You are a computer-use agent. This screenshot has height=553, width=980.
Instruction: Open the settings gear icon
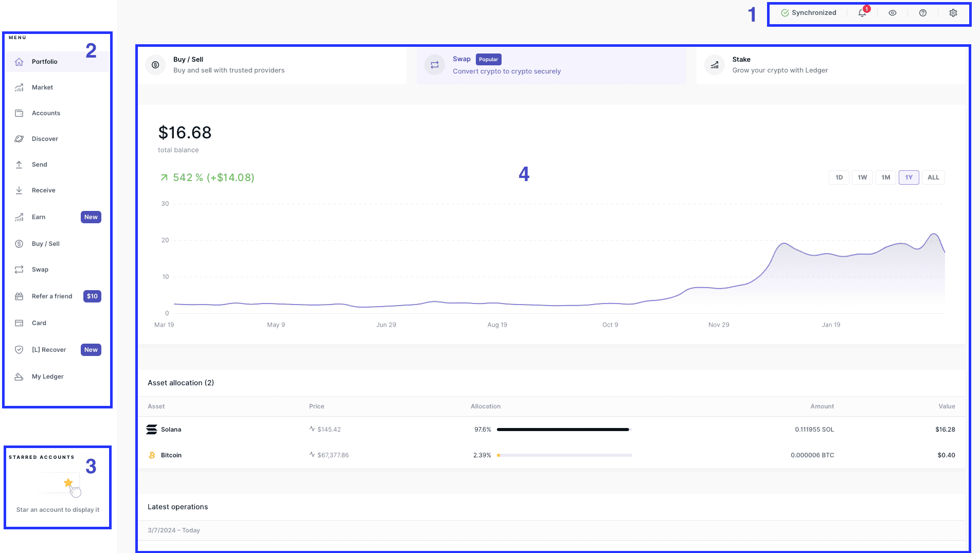coord(953,13)
